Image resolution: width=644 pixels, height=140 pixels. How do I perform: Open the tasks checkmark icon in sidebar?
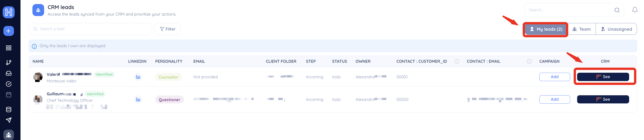click(9, 84)
